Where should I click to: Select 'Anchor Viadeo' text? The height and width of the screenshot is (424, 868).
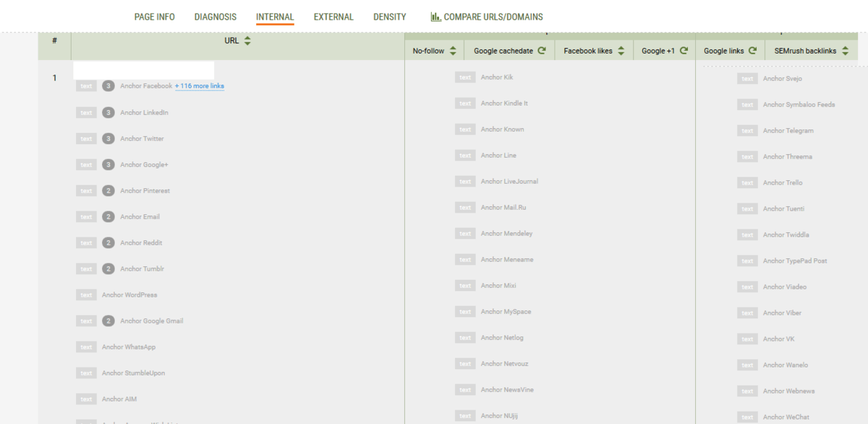(x=785, y=287)
